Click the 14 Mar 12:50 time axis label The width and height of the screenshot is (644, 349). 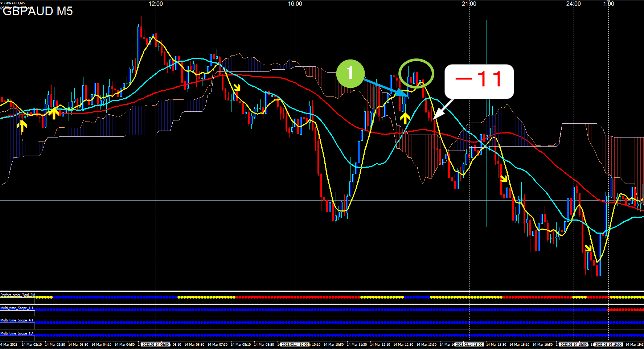coord(403,345)
